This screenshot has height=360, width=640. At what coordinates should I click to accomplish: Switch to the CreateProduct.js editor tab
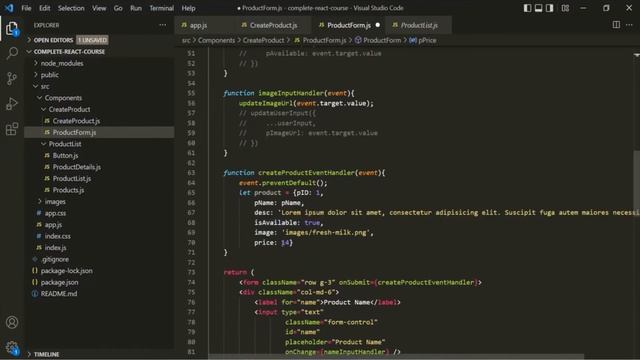click(x=273, y=25)
